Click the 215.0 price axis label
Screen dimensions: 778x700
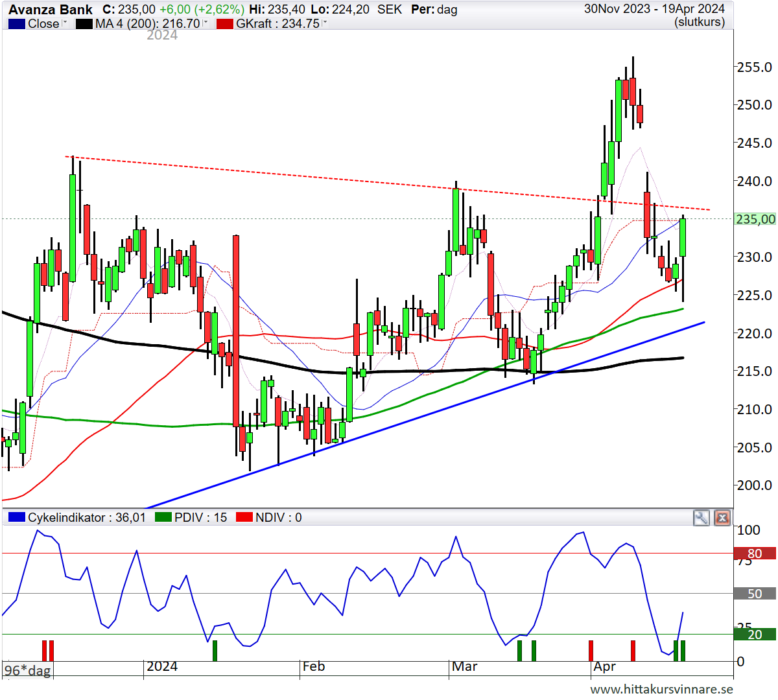755,371
